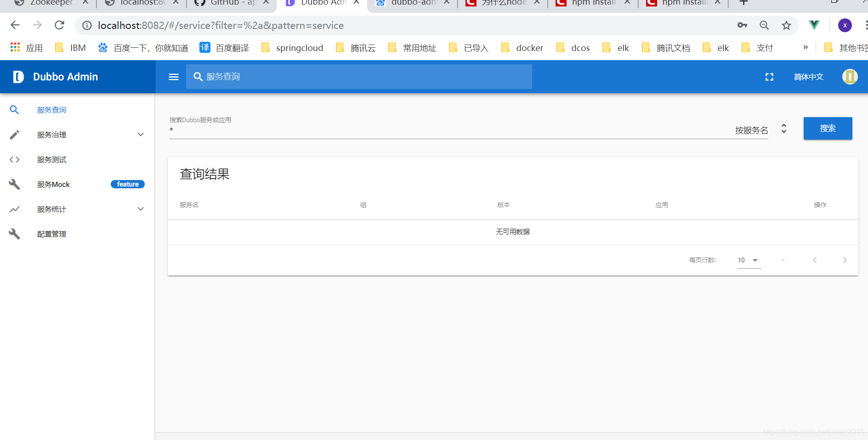This screenshot has height=440, width=868.
Task: Open the 支付 bookmark folder
Action: click(757, 48)
